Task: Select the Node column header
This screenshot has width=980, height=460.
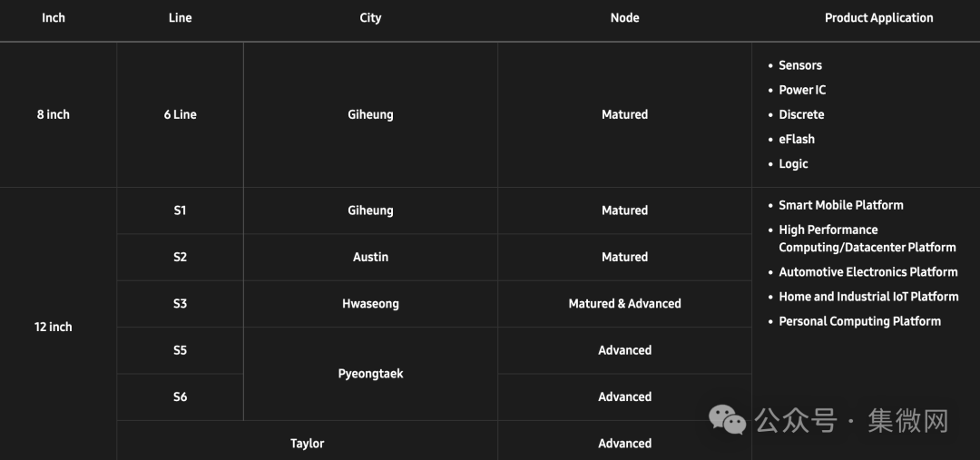Action: point(624,17)
